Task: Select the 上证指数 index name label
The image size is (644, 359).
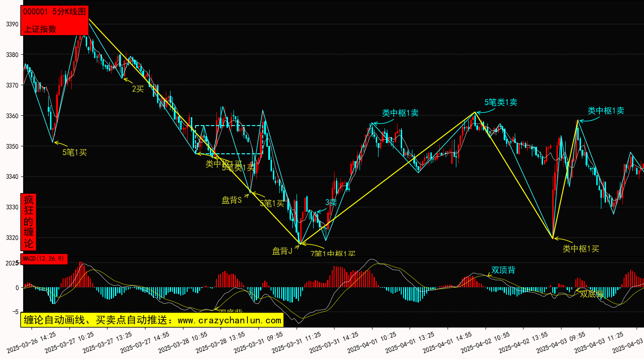Action: pos(40,29)
